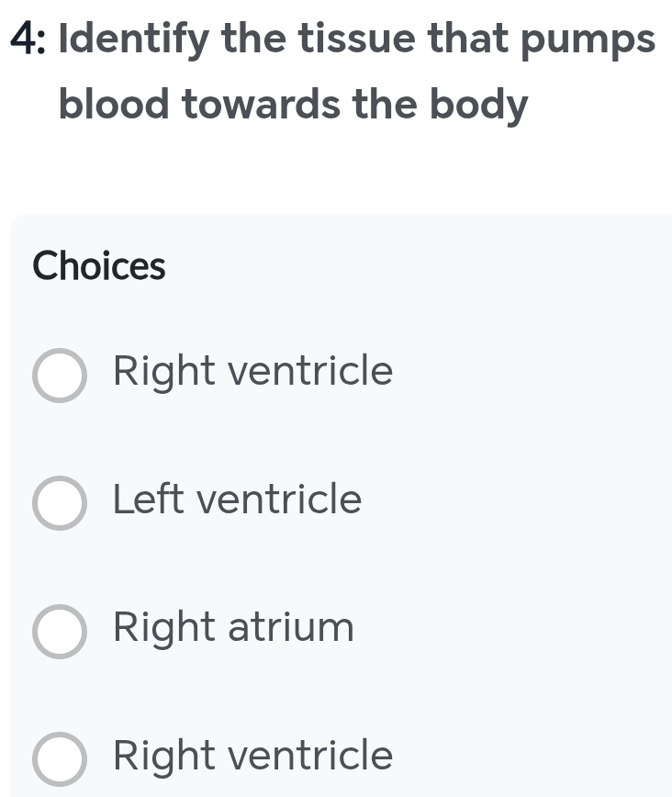Click the first Right ventricle answer text
The image size is (672, 797).
(x=252, y=371)
